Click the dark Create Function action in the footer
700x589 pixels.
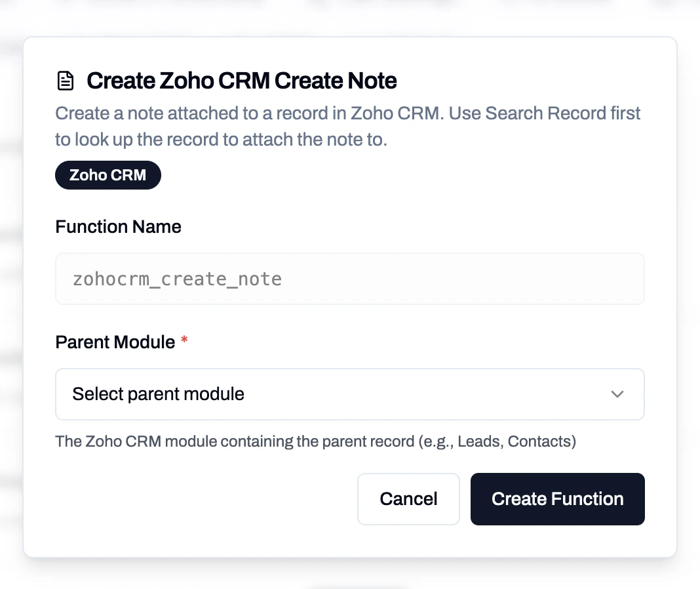pos(557,498)
